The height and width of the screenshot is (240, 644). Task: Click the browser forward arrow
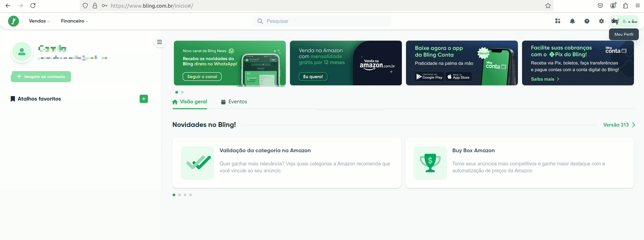20,6
